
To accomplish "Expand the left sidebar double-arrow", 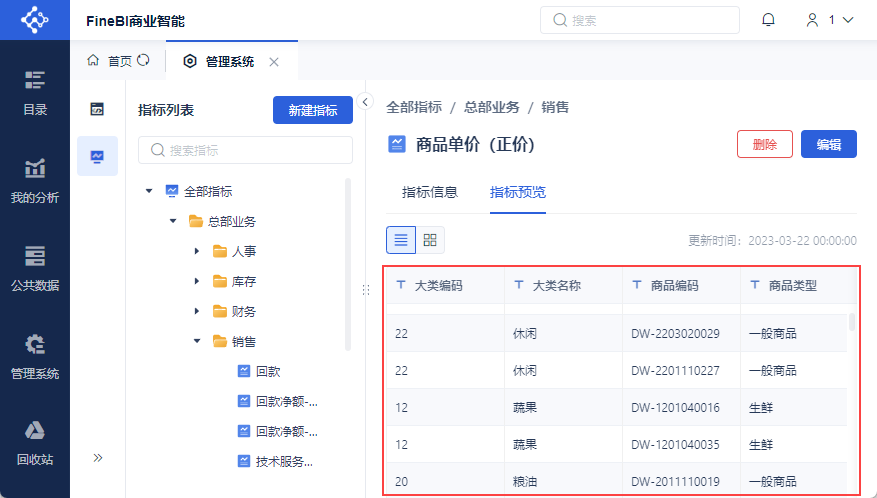I will tap(98, 458).
